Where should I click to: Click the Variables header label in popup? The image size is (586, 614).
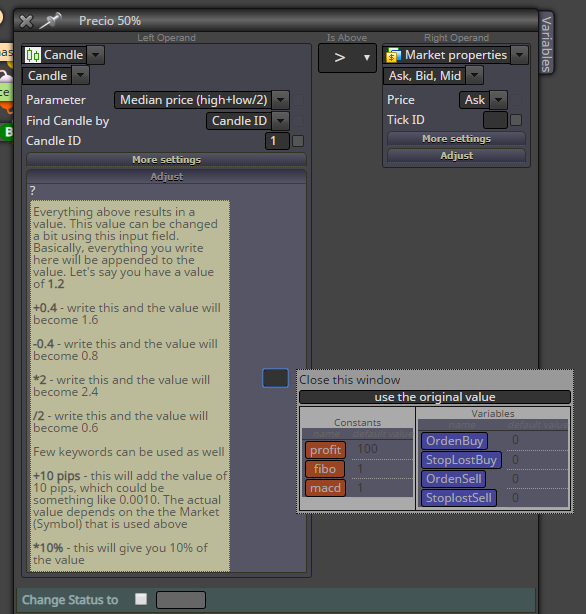pyautogui.click(x=493, y=414)
